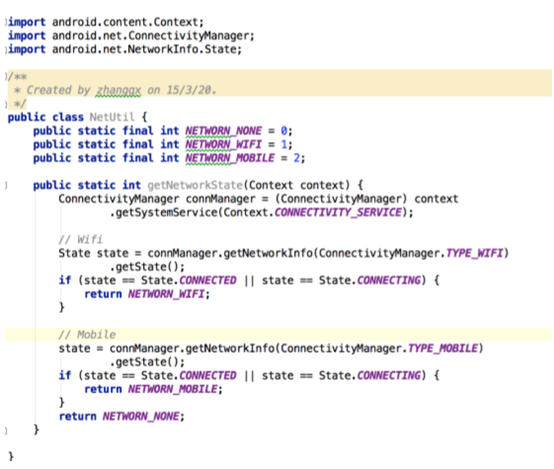Click the connManager variable declaration

220,199
